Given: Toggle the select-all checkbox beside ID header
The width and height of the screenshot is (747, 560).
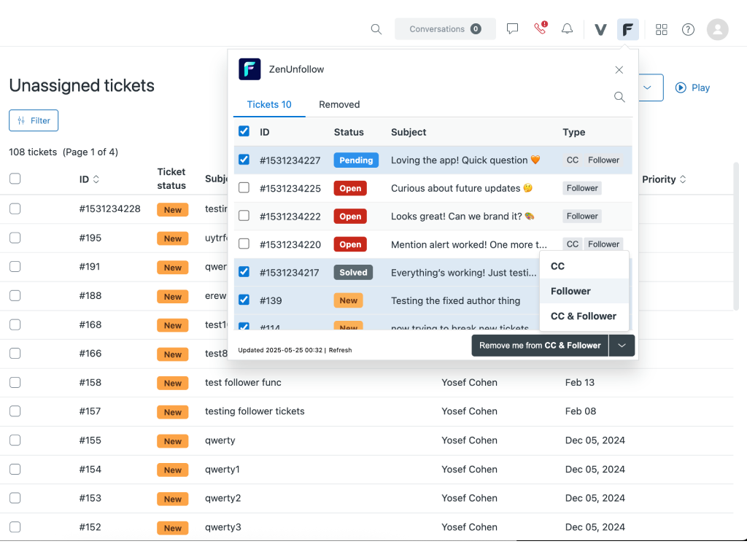Looking at the screenshot, I should 244,132.
